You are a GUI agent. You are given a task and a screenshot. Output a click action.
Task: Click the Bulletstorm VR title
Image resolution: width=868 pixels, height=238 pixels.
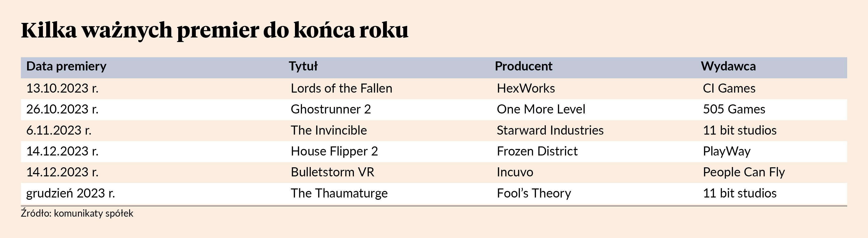click(x=332, y=172)
